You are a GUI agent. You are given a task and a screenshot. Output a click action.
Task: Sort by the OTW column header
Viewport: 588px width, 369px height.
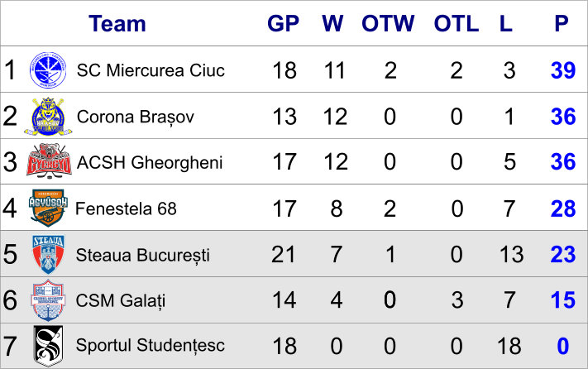pyautogui.click(x=388, y=24)
